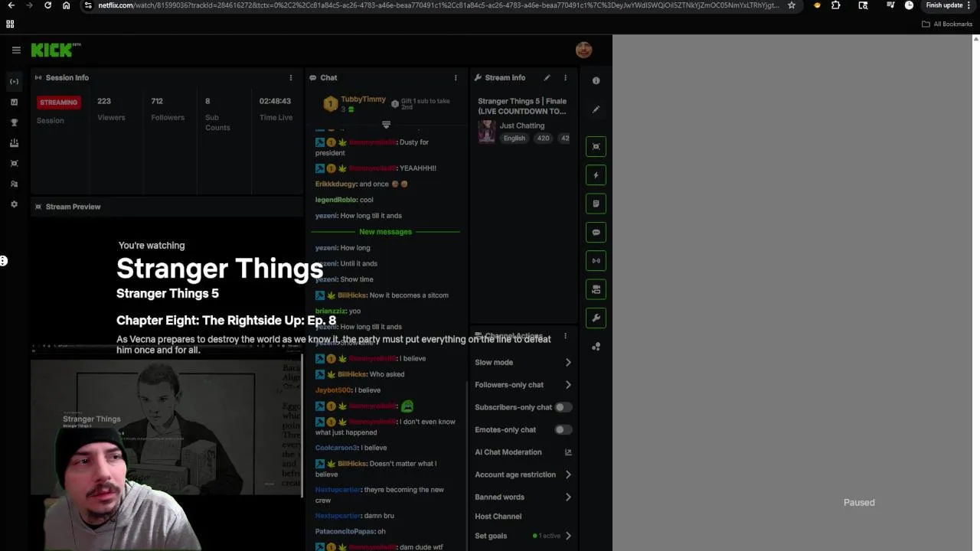Click the English language tag

tap(514, 139)
